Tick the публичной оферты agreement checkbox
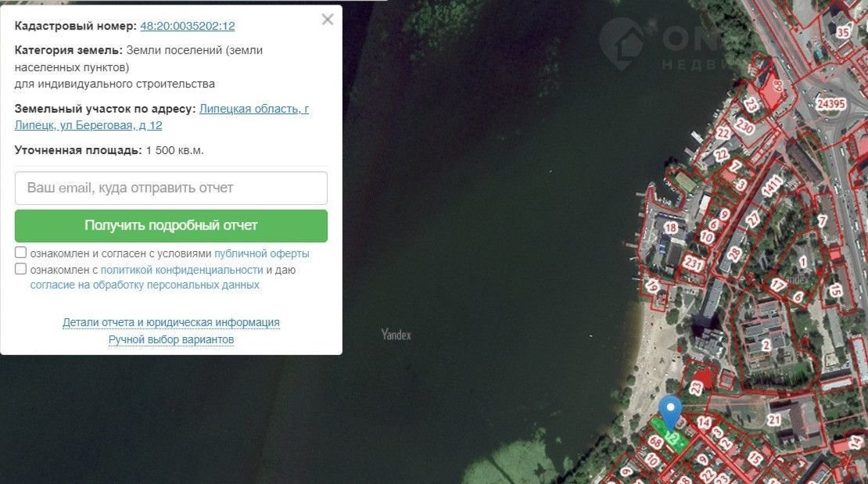This screenshot has width=868, height=484. 20,253
